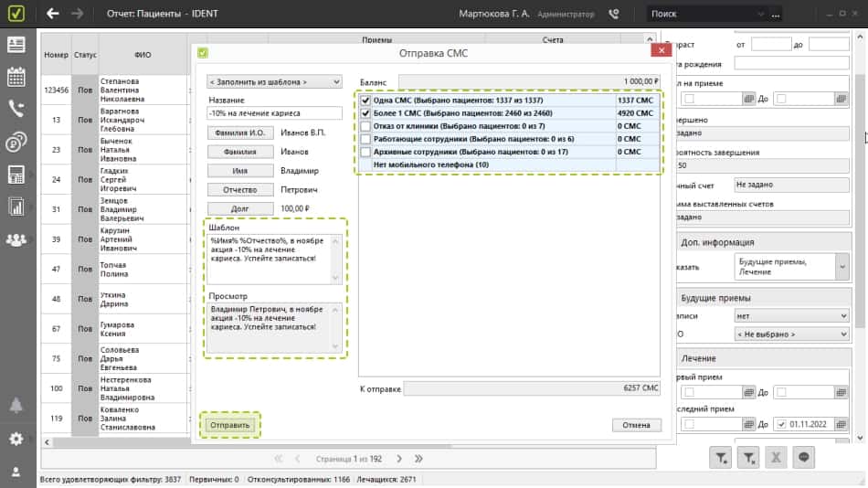The height and width of the screenshot is (488, 868).
Task: Enable the 'Отказ от клиники' checkbox
Action: pos(365,126)
